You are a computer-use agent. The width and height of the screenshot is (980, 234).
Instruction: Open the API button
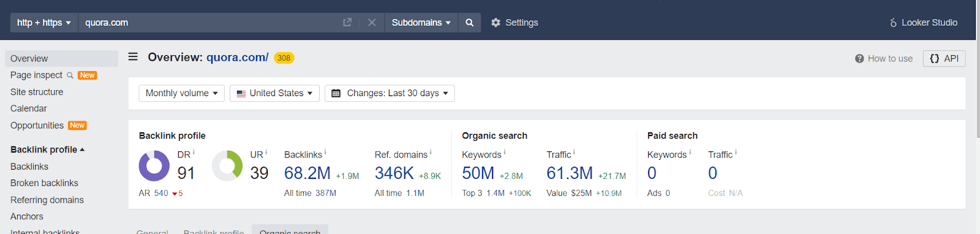(x=944, y=59)
